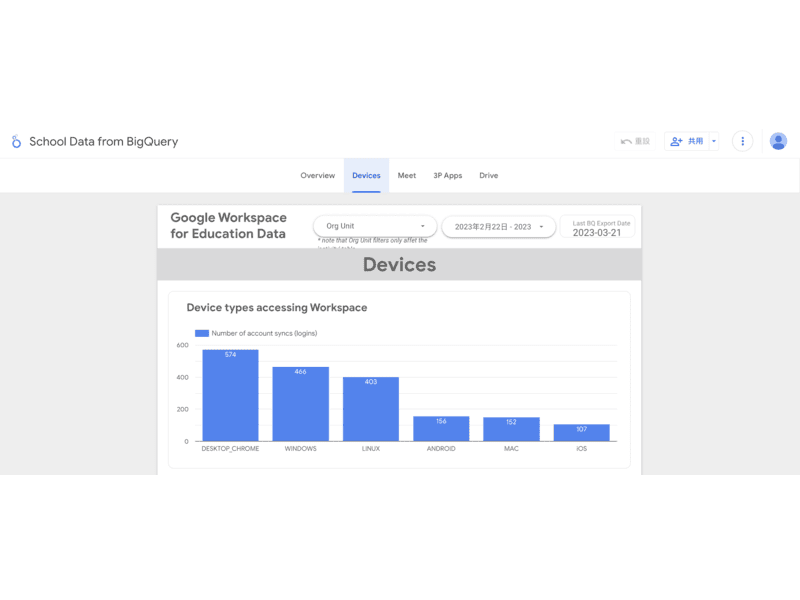The height and width of the screenshot is (600, 800).
Task: Click the blue legend swatch for account syncs
Action: pos(202,333)
